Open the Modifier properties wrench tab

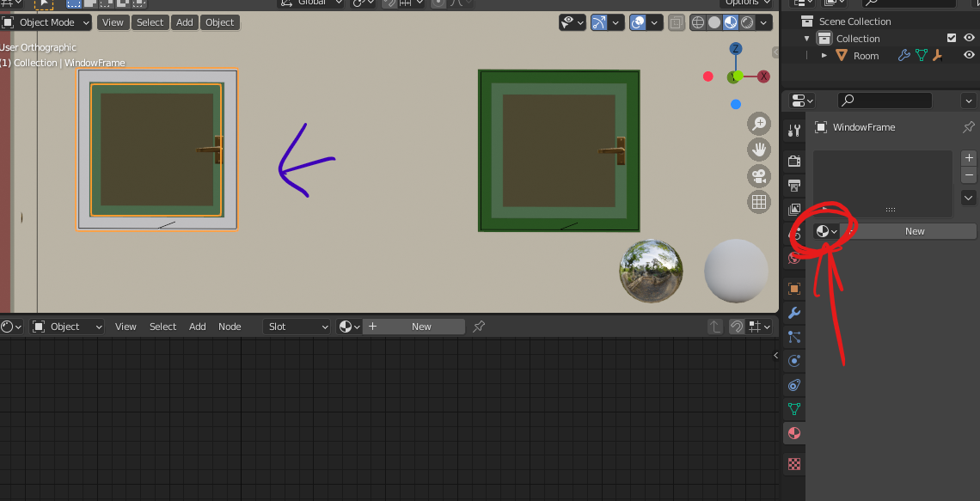794,313
